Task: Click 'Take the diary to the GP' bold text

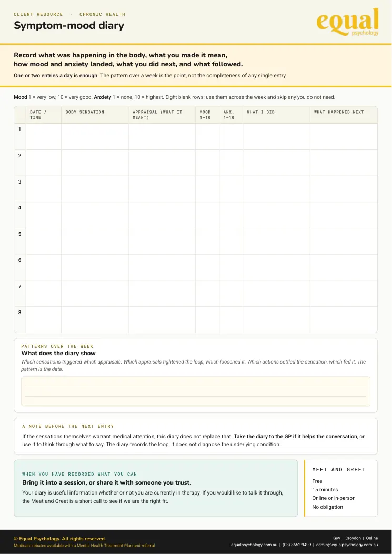Action: (263, 436)
